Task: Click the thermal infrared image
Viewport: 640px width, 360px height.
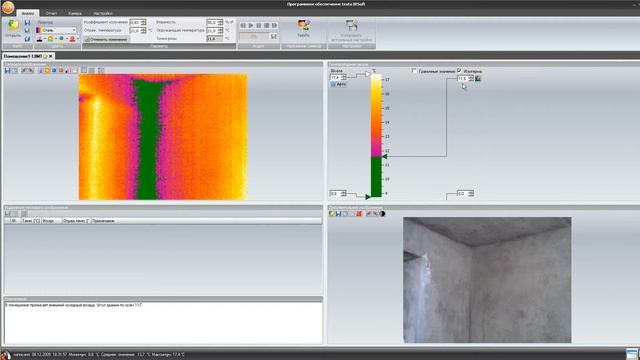Action: tap(163, 137)
